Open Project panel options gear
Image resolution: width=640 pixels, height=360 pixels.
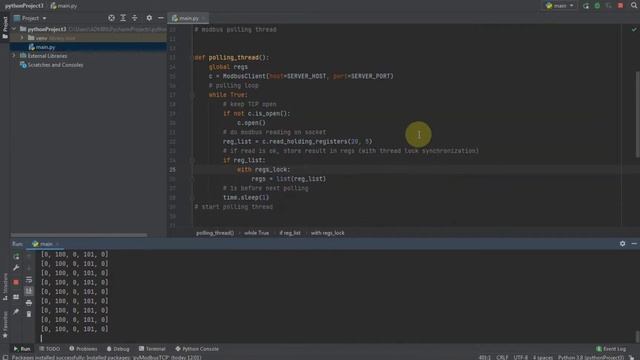[x=149, y=18]
